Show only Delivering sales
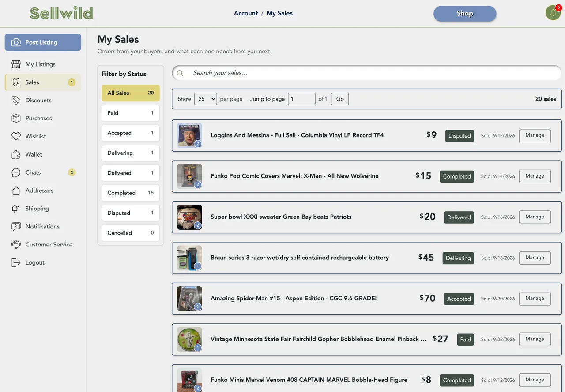Screen dimensions: 565x392 [131, 153]
